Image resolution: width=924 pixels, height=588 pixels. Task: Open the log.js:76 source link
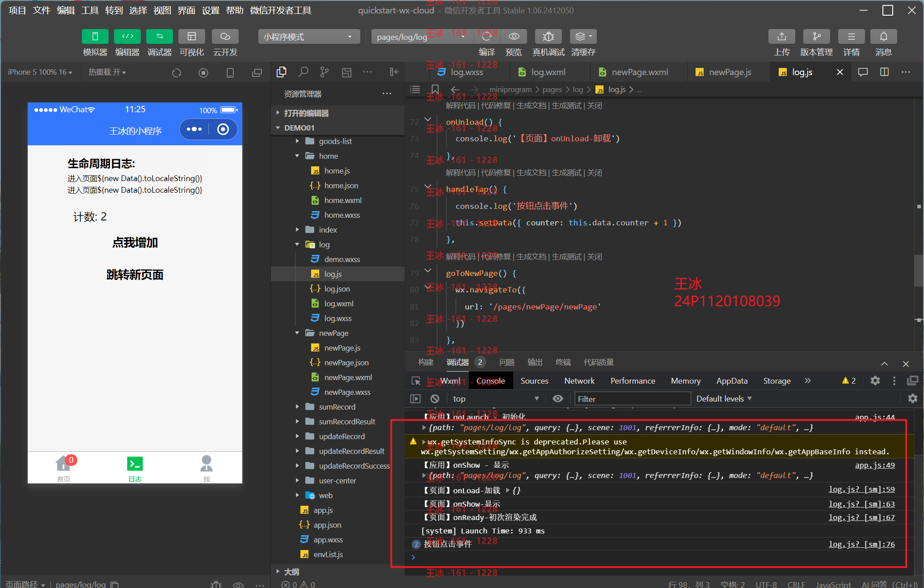(x=861, y=544)
